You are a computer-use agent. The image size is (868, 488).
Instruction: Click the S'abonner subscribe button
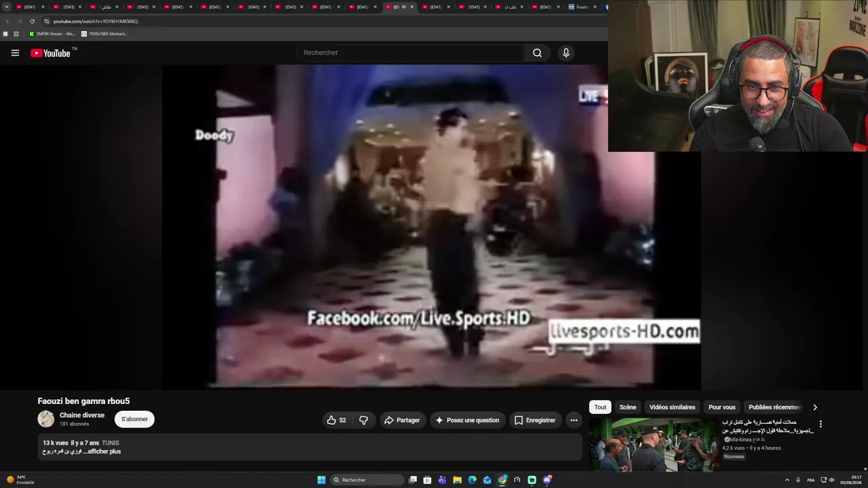point(134,420)
